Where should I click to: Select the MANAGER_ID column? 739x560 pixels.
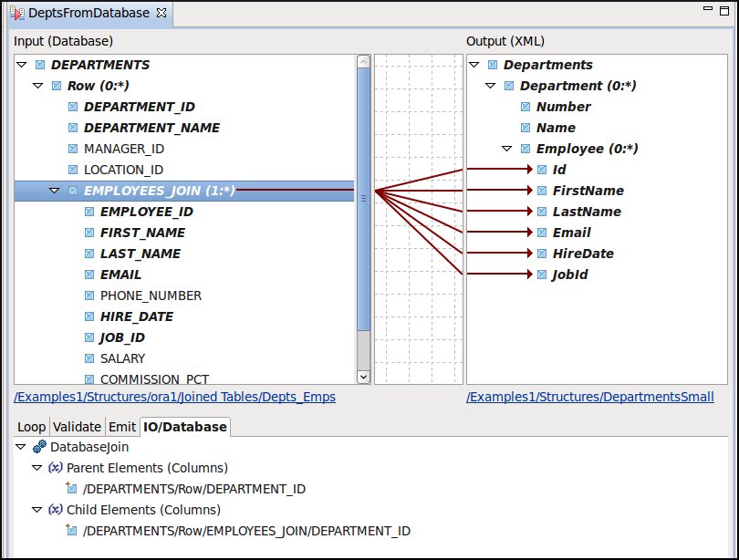coord(123,149)
